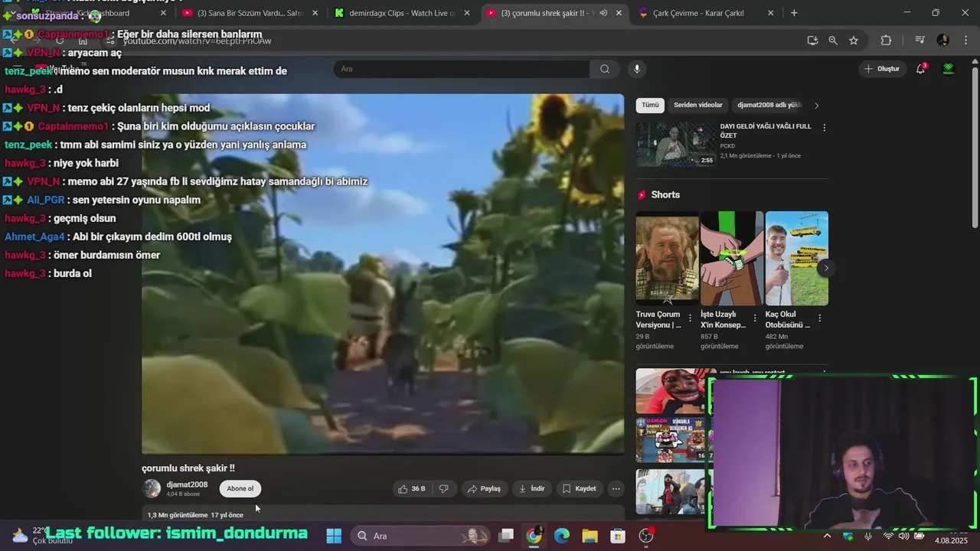Click İndir download button
Screen dimensions: 980x551
tap(531, 488)
